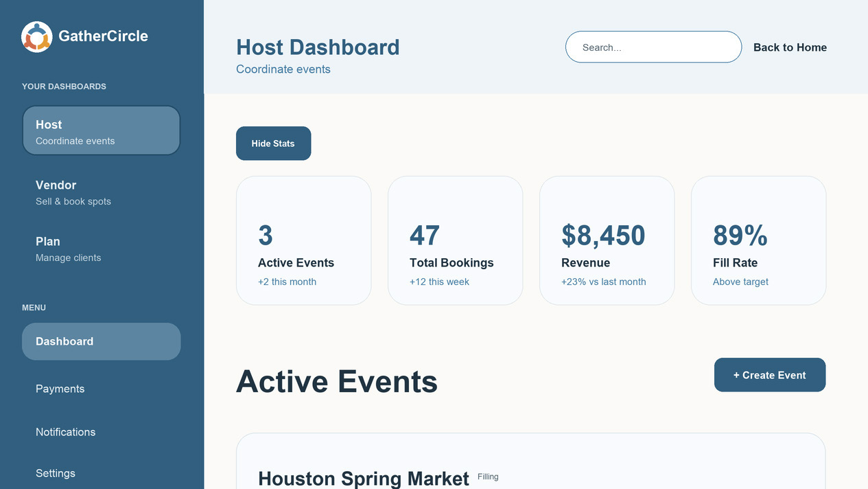Click the +2 this month text

pyautogui.click(x=288, y=282)
